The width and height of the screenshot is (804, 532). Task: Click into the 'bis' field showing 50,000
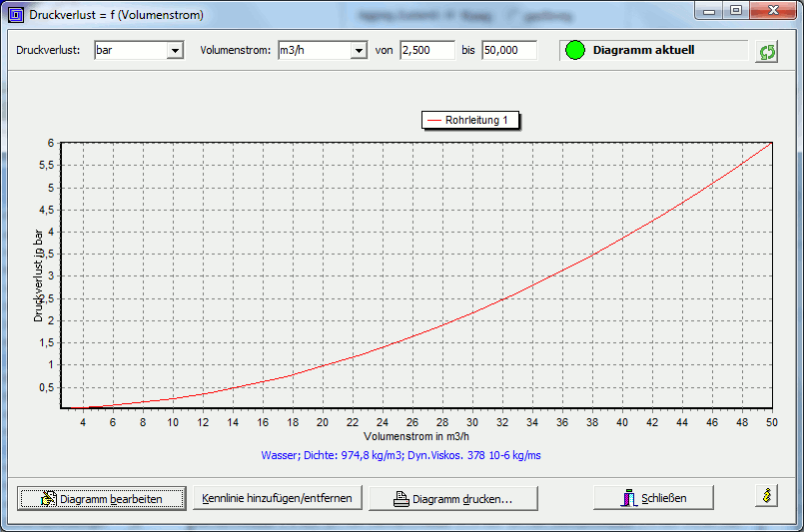[x=508, y=51]
